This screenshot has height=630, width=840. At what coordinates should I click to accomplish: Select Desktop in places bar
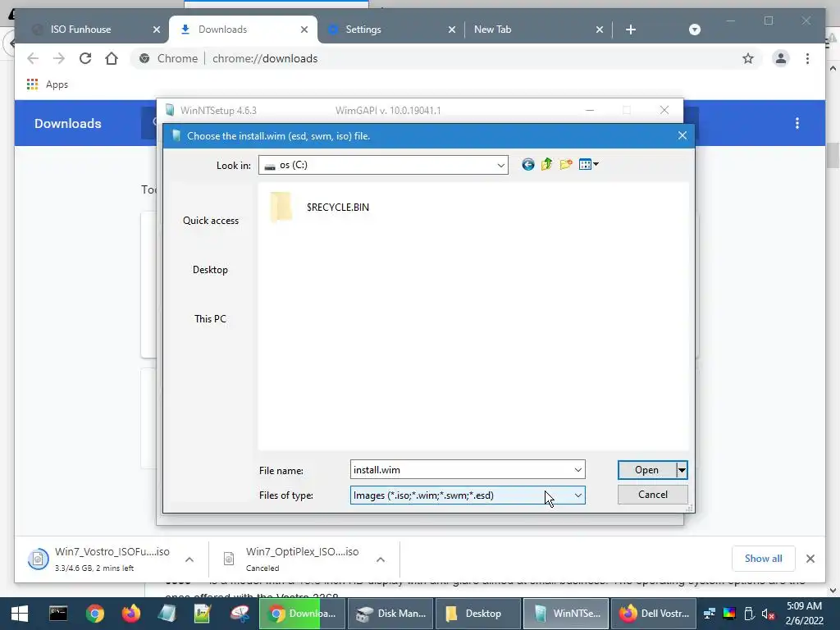(x=210, y=270)
